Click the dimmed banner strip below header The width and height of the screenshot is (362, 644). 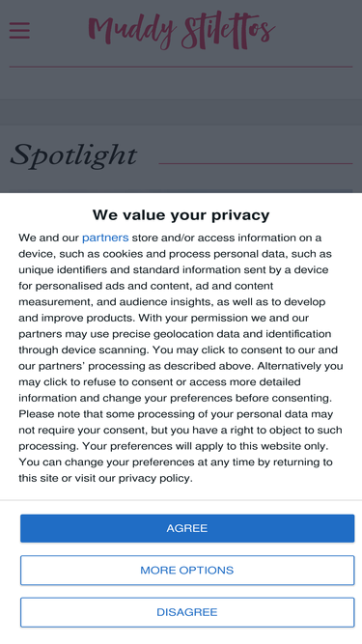pyautogui.click(x=181, y=112)
